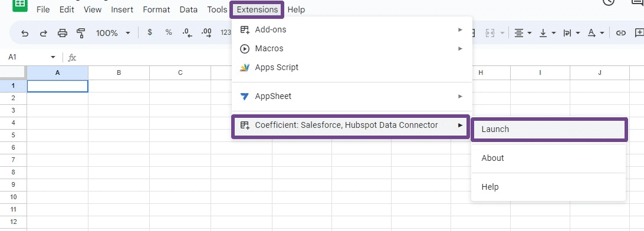Select column H header
644x231 pixels.
[x=481, y=72]
